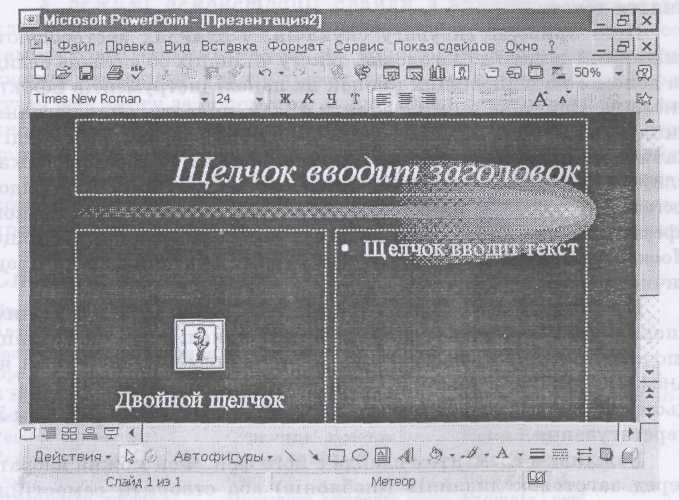The width and height of the screenshot is (679, 500).
Task: Toggle italic К formatting
Action: tap(308, 99)
